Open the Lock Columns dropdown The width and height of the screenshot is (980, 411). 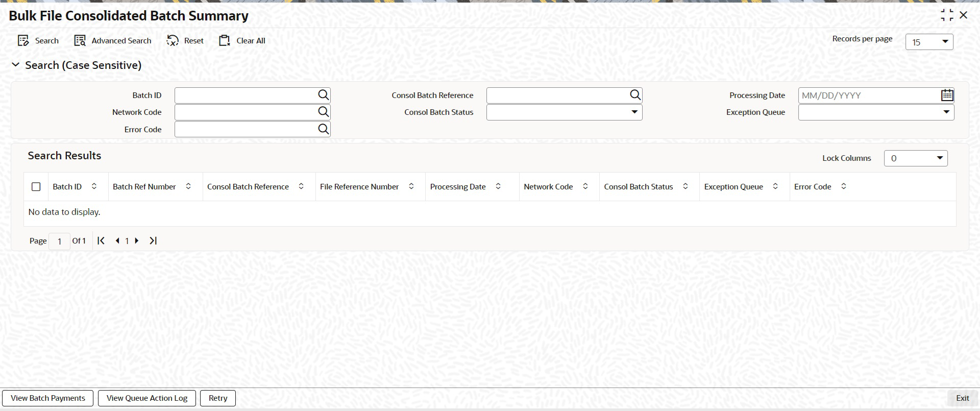coord(916,158)
